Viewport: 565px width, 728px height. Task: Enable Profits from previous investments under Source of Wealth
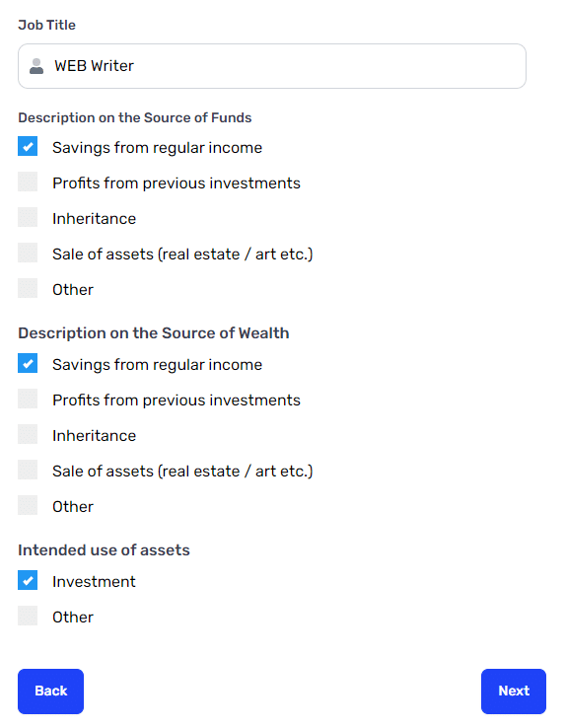(28, 399)
